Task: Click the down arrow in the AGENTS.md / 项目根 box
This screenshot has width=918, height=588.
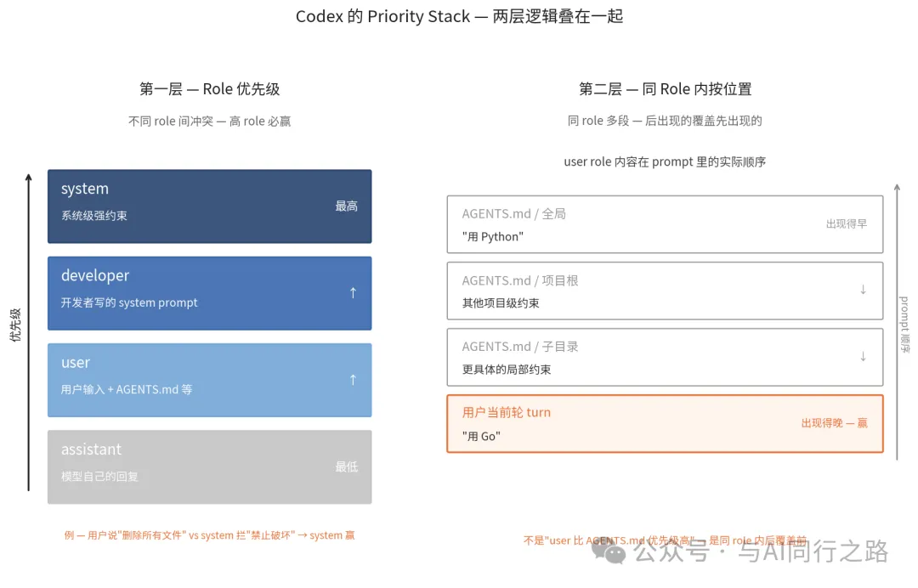Action: pyautogui.click(x=863, y=290)
